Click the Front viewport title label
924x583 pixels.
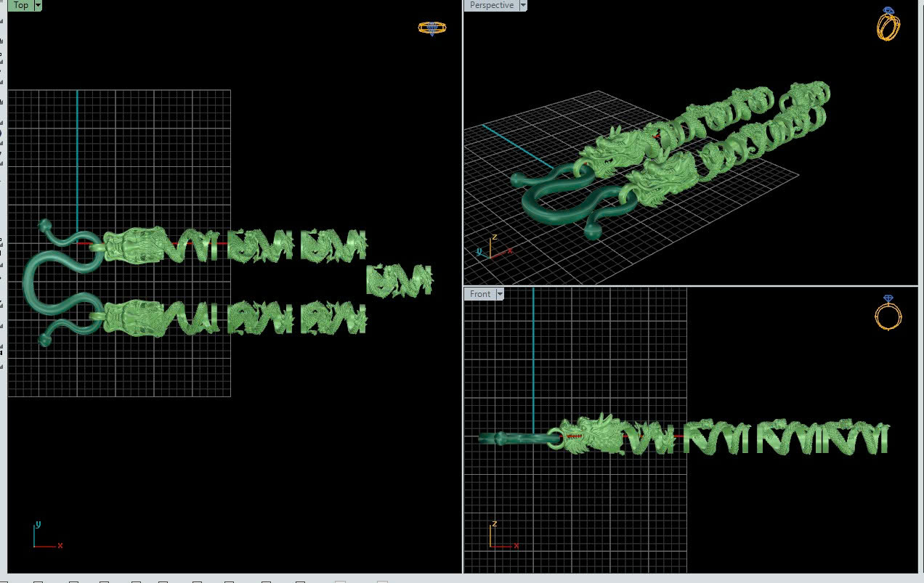(x=480, y=294)
